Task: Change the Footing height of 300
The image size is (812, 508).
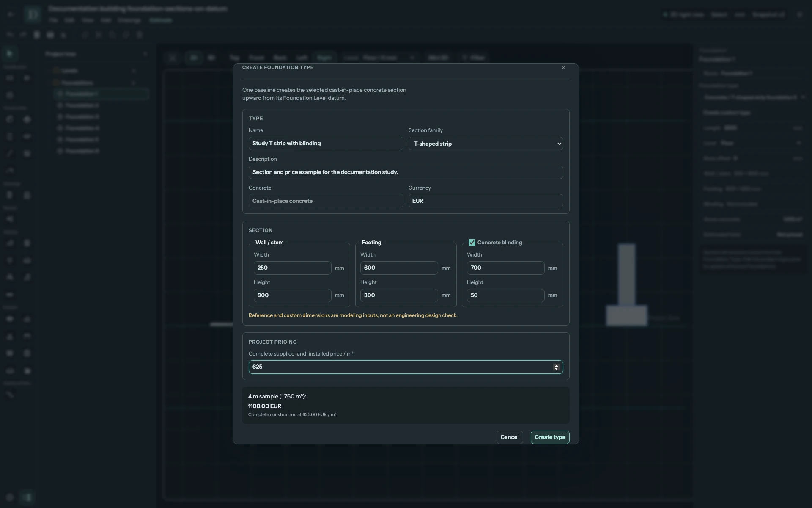Action: (399, 295)
